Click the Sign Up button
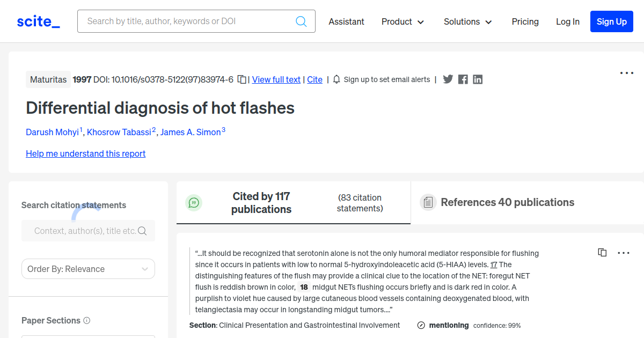 click(611, 21)
